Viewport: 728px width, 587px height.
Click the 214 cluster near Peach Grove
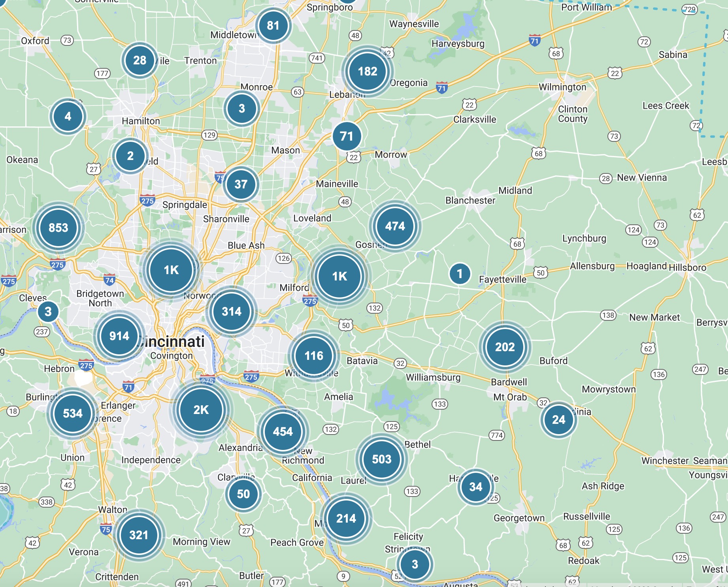click(x=346, y=518)
